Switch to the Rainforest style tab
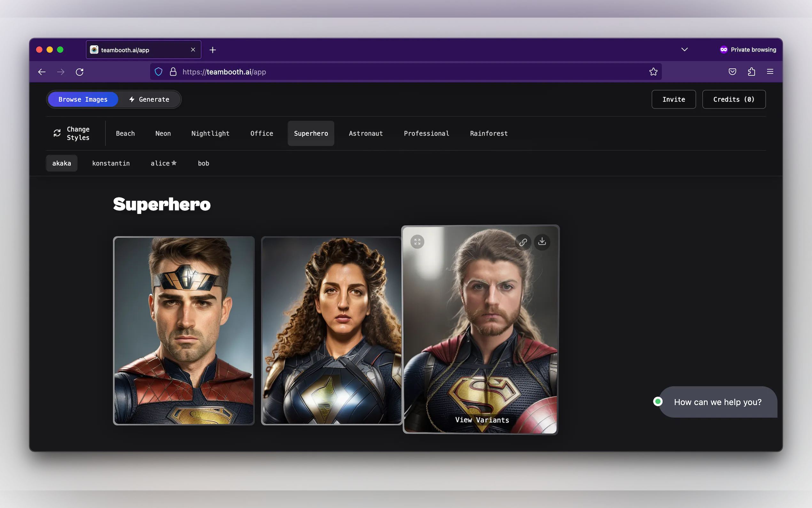Screen dimensions: 812x508 coord(488,133)
